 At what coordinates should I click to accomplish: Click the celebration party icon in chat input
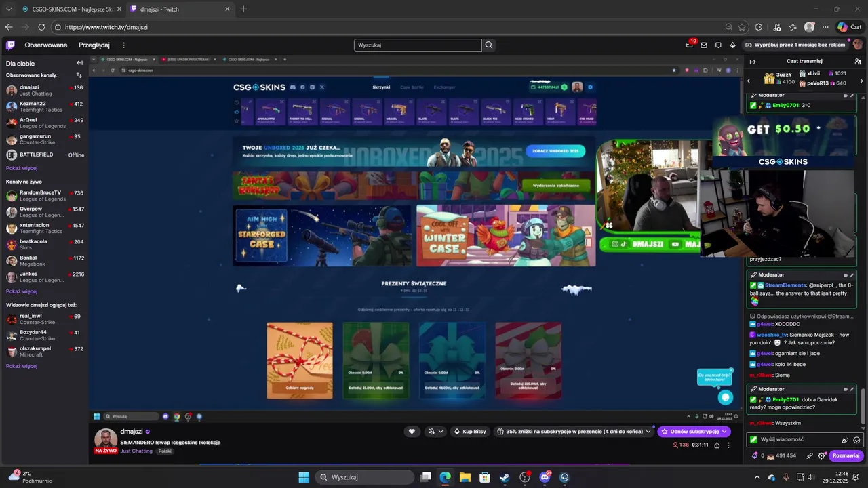pos(845,440)
